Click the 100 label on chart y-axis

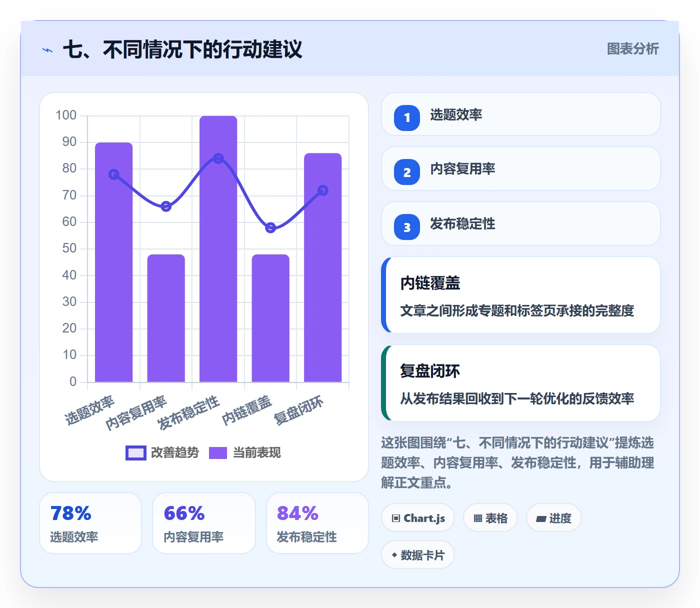click(66, 115)
